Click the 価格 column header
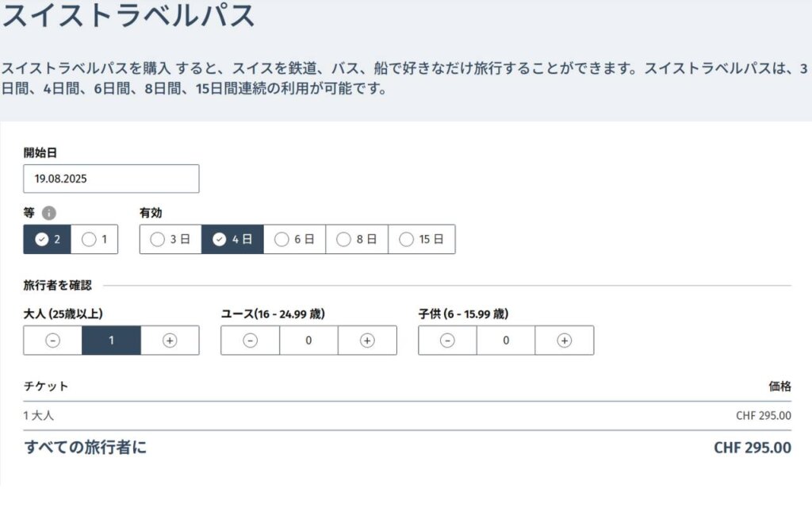The image size is (812, 508). (780, 387)
